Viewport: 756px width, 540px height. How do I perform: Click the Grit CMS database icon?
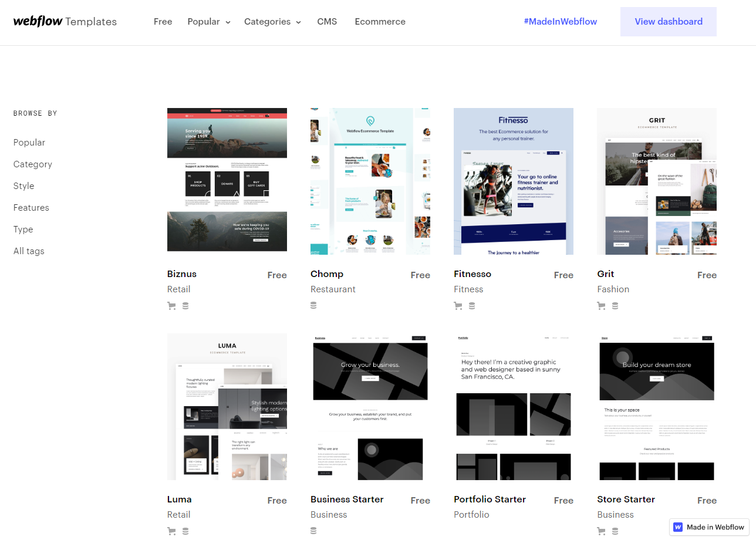pyautogui.click(x=615, y=305)
